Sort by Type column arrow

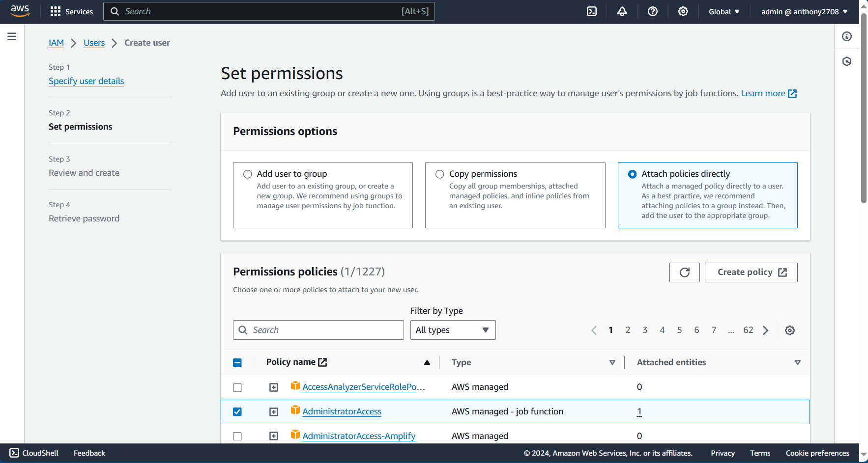coord(612,362)
